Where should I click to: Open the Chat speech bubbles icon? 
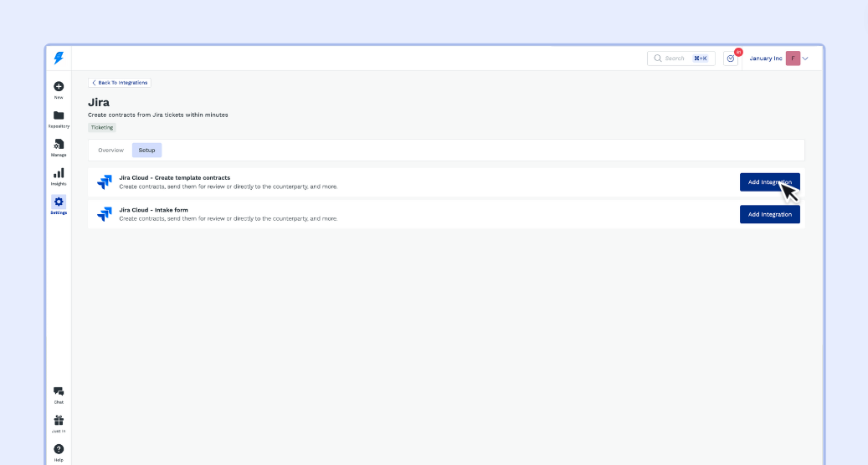coord(59,391)
